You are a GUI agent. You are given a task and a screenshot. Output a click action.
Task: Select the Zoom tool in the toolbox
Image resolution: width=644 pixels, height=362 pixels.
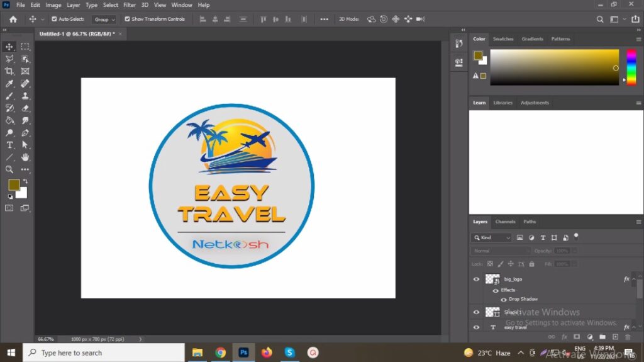pyautogui.click(x=9, y=169)
